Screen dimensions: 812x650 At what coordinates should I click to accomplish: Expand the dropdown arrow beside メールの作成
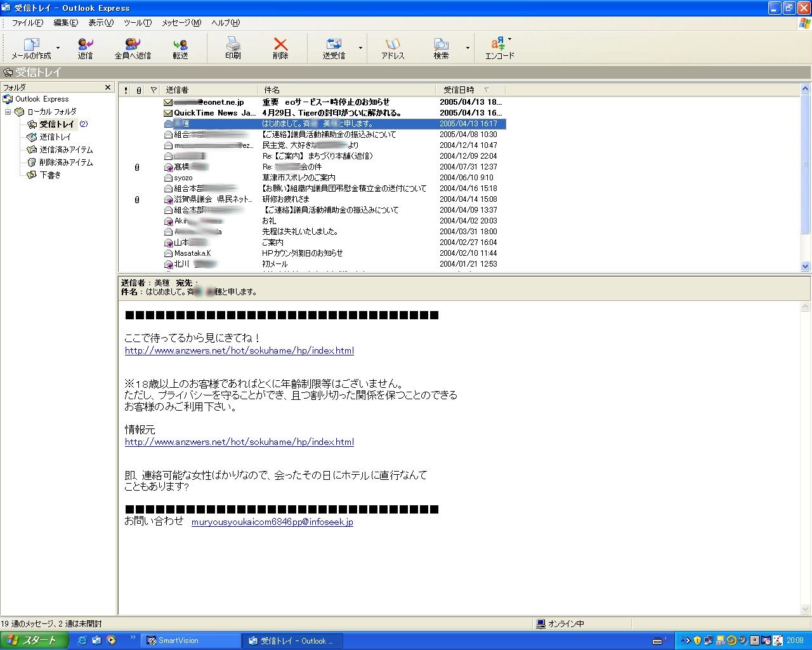point(58,48)
